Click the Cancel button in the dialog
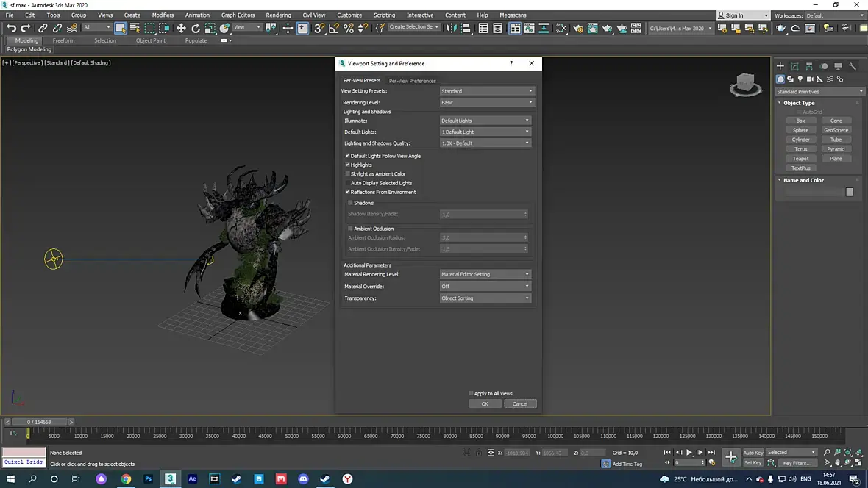868x488 pixels. click(520, 403)
